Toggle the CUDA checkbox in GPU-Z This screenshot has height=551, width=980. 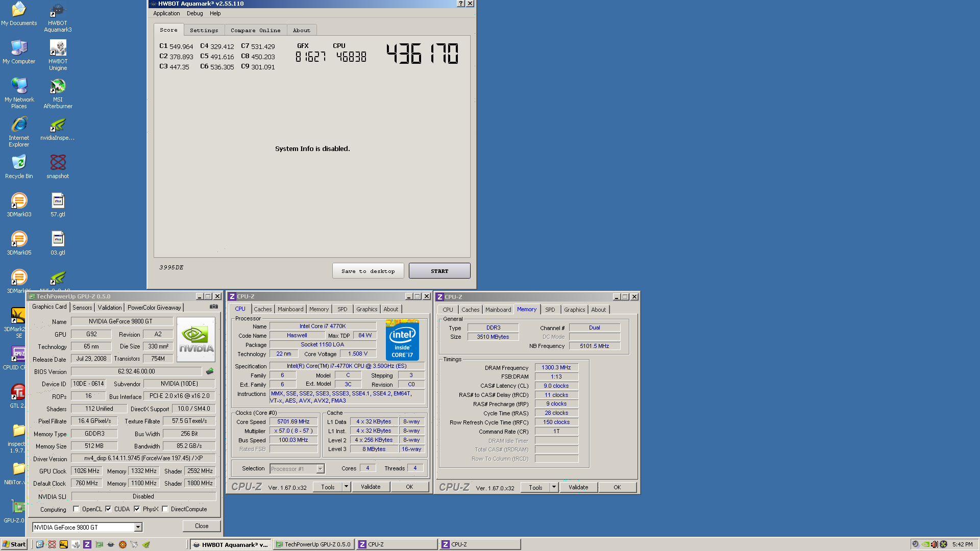point(108,509)
